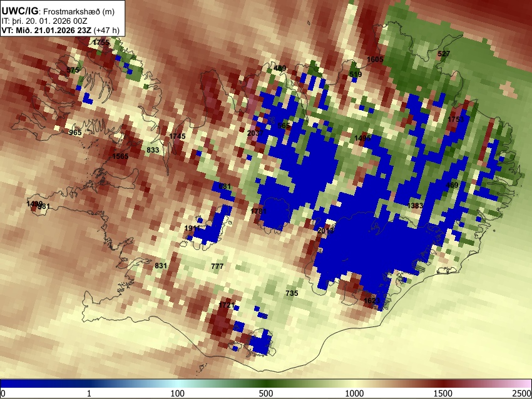Screen dimensions: 532x399
Task: Click the '1500' tick on the color scale
Action: (x=443, y=393)
